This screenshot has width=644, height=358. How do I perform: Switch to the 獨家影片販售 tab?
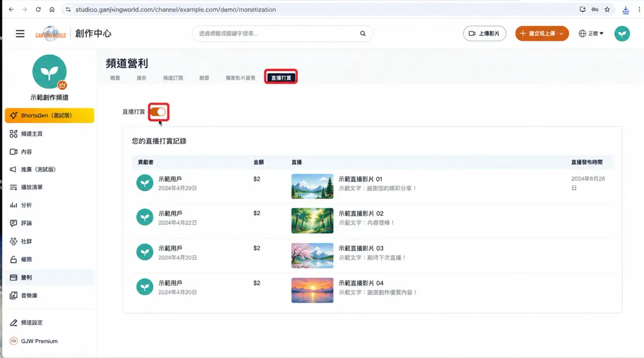pos(240,78)
